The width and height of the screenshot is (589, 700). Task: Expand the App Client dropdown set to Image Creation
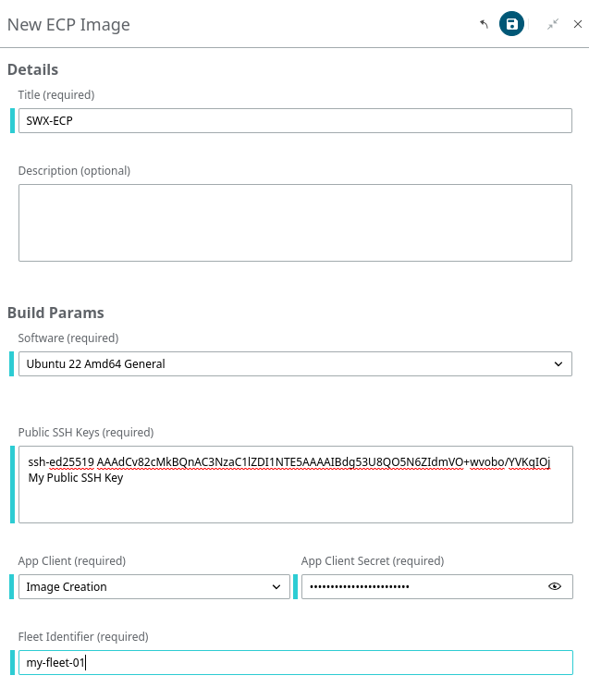(154, 586)
